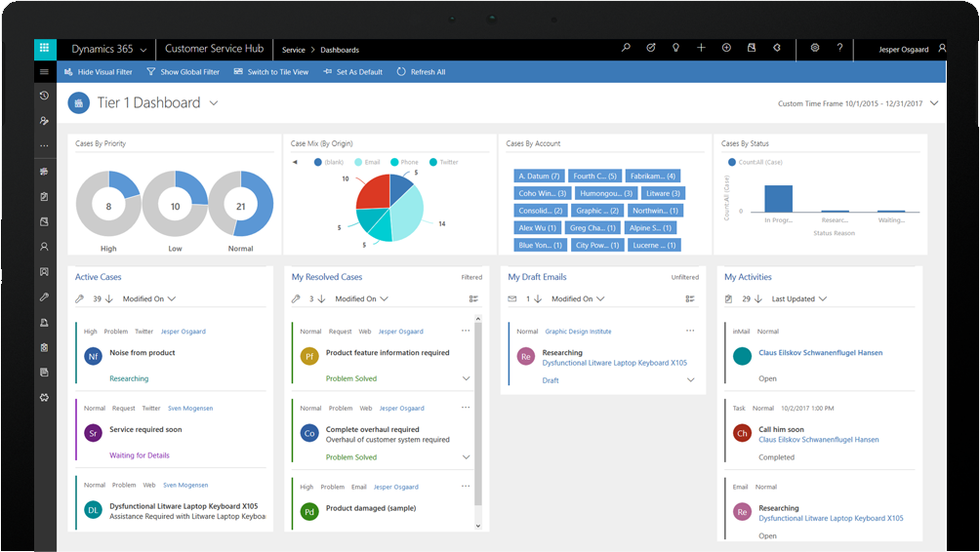Open options ellipsis on Complete overhaul required card

[466, 408]
